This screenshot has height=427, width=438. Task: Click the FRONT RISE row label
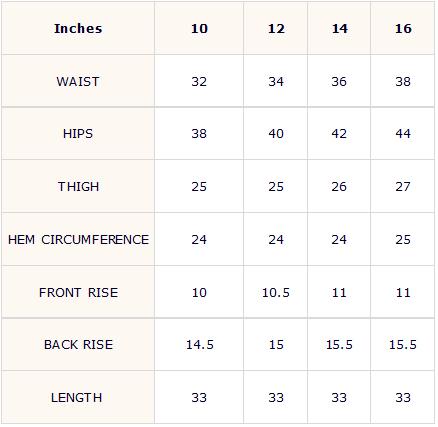[78, 293]
